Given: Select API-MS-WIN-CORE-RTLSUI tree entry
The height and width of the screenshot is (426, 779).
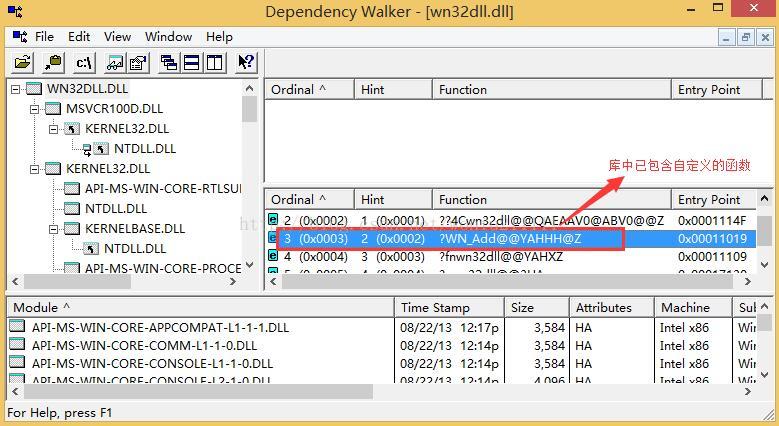Looking at the screenshot, I should coord(163,188).
